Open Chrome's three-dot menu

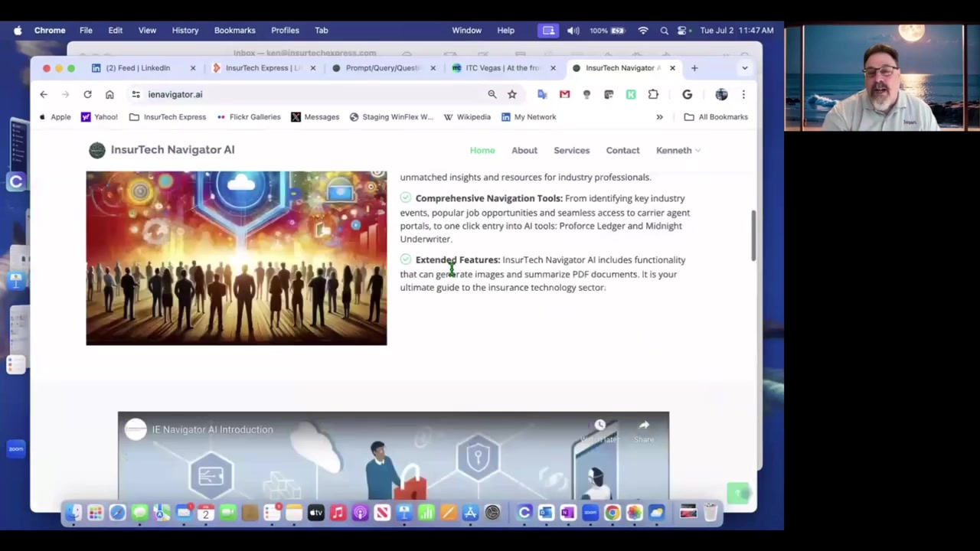(743, 94)
